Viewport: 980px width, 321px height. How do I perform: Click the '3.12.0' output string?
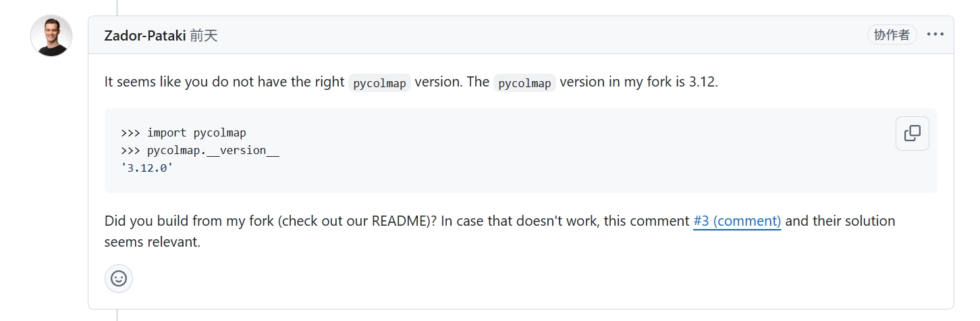(x=147, y=168)
